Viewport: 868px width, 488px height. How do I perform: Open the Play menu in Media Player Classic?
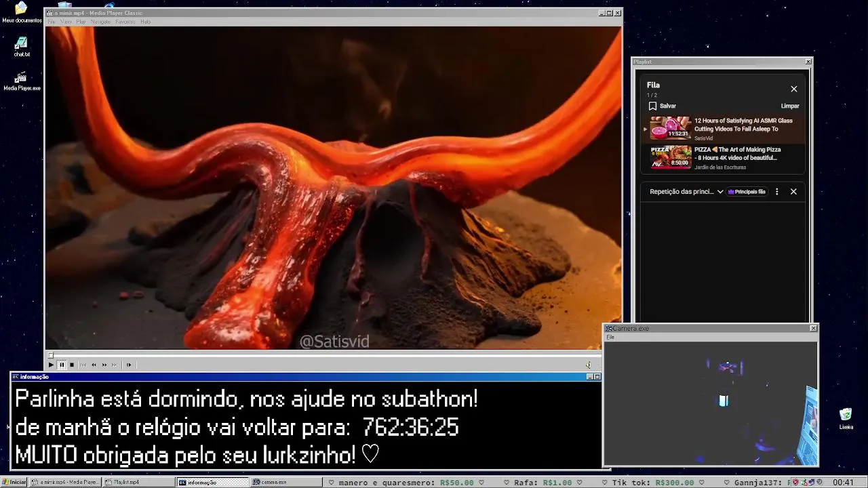[x=81, y=22]
